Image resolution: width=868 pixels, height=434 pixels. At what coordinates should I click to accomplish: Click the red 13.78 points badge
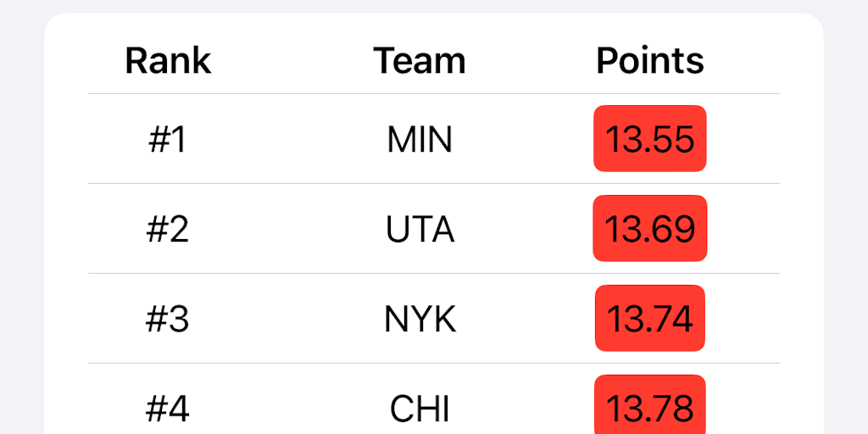pyautogui.click(x=650, y=407)
